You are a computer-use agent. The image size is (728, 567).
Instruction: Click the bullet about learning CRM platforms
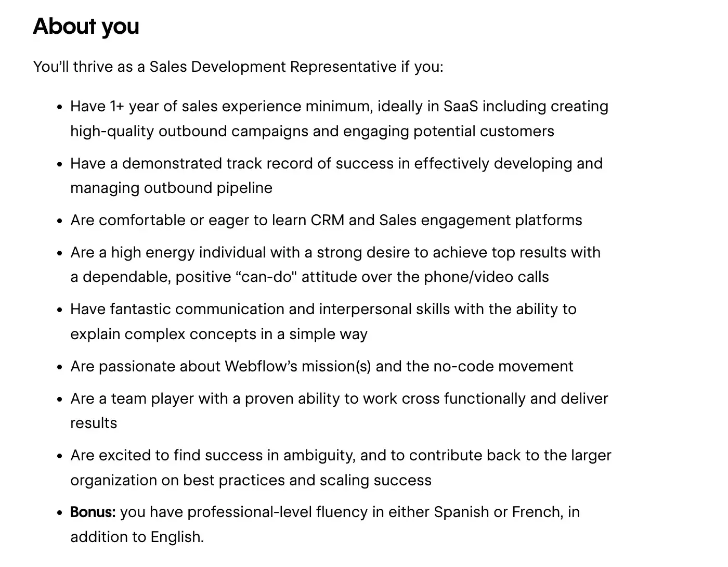tap(326, 221)
